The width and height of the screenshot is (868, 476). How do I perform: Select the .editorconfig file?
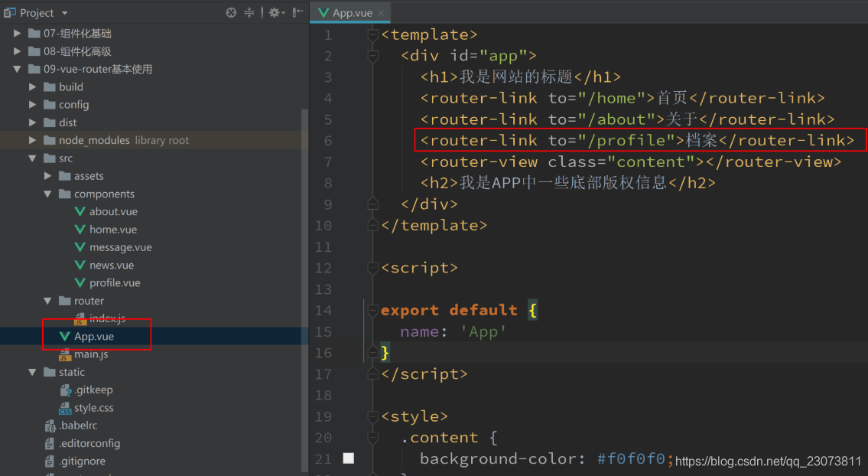pyautogui.click(x=89, y=443)
